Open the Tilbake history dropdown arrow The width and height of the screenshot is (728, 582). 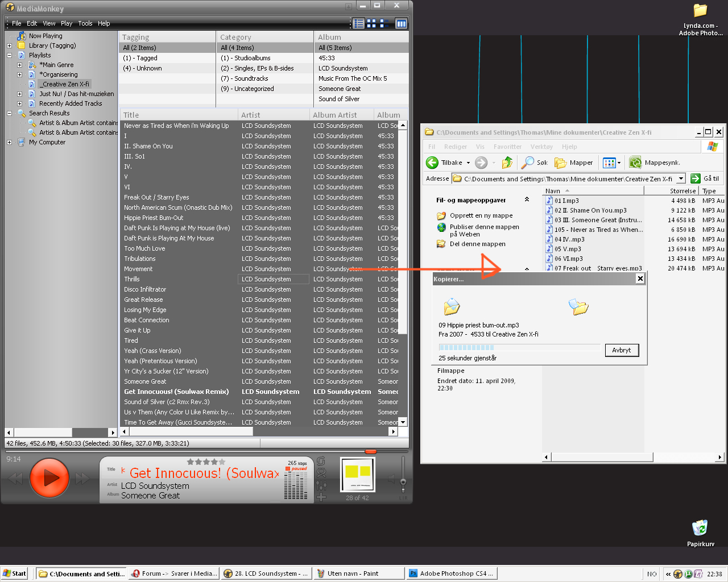tap(469, 163)
